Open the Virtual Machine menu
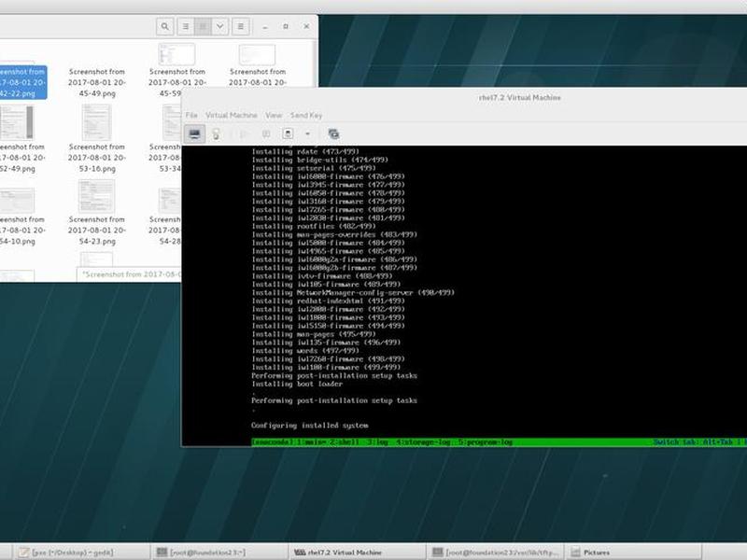Screen dimensions: 747x560 (231, 115)
